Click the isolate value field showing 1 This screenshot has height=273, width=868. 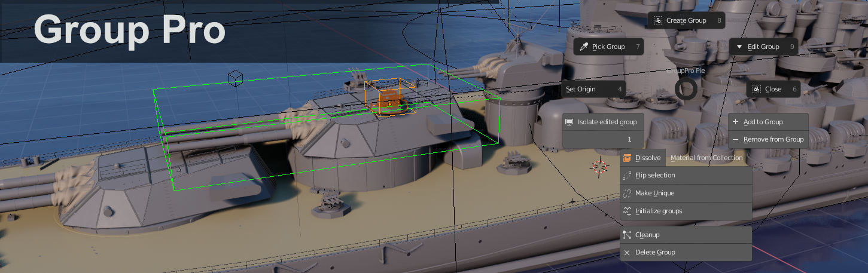(604, 139)
